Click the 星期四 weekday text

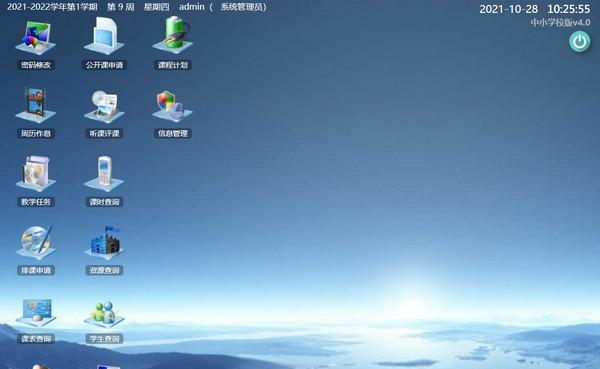click(x=157, y=7)
